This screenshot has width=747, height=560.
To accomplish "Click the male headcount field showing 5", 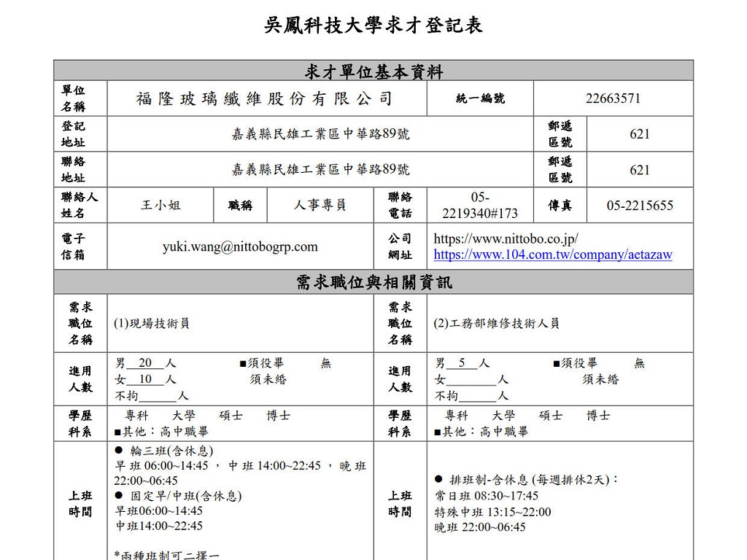I will point(462,363).
